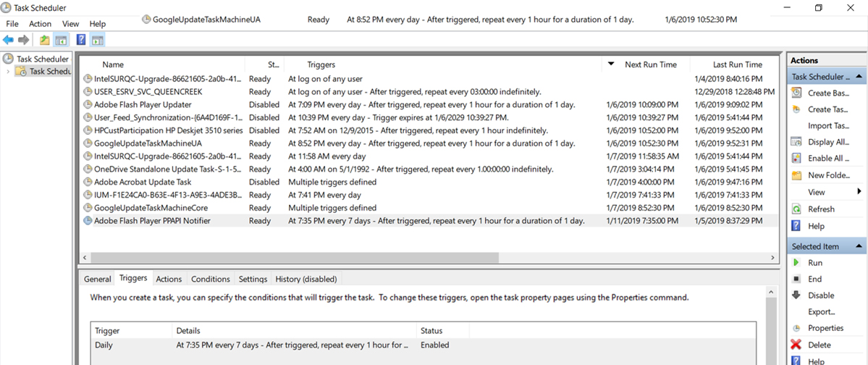868x365 pixels.
Task: Switch to the Actions tab
Action: click(169, 279)
